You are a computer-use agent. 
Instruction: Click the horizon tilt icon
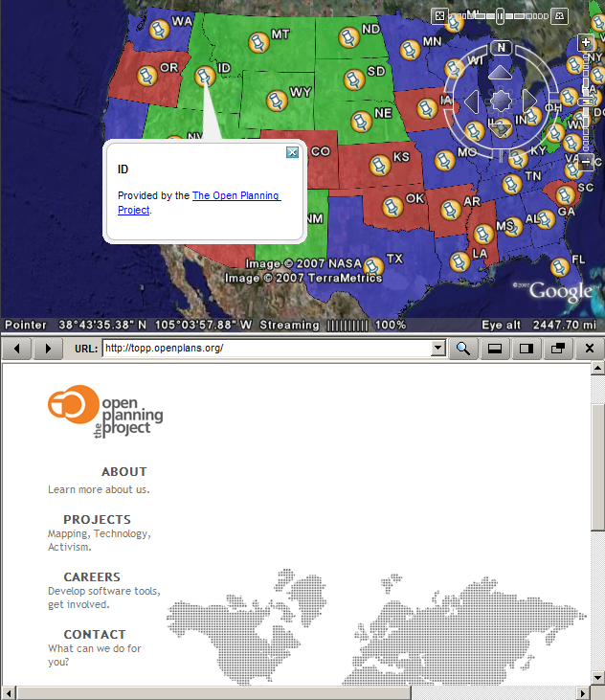[558, 15]
